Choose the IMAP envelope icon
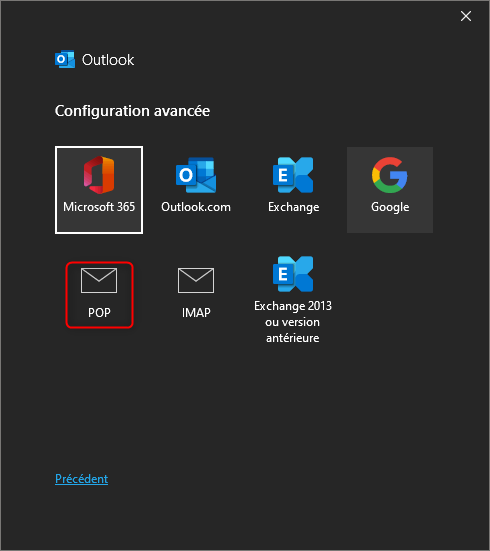 (x=196, y=280)
